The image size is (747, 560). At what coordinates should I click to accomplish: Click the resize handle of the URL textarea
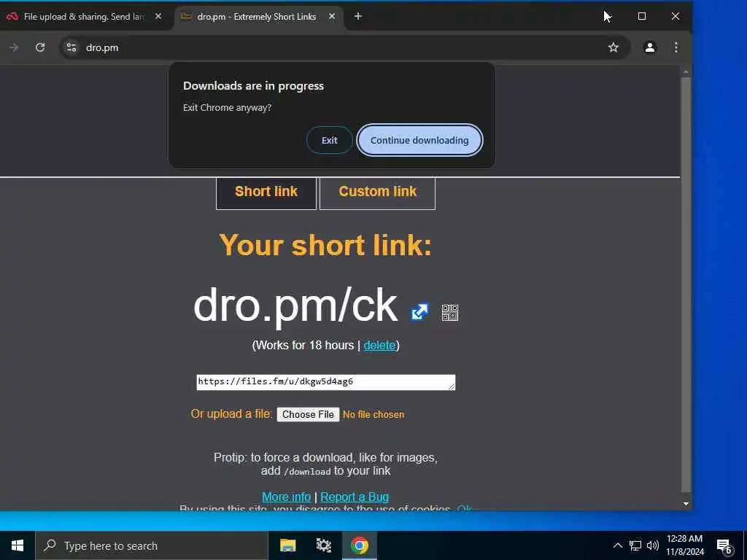point(452,386)
